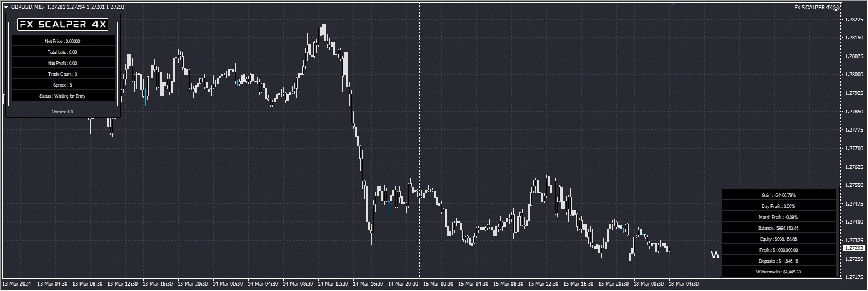Click the 15 Mar 12:30 time label
This screenshot has width=868, height=291.
coord(544,284)
